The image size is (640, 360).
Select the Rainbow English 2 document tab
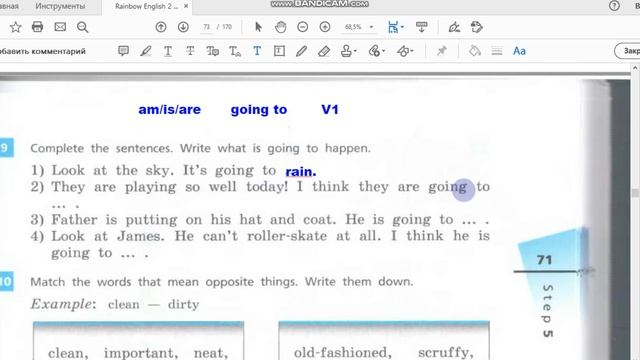click(x=147, y=7)
